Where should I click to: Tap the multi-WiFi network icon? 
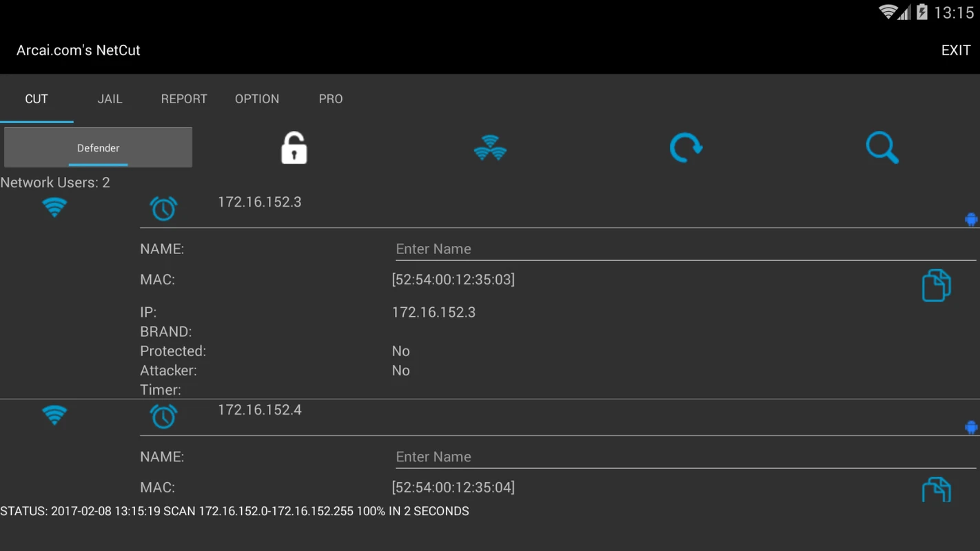click(490, 147)
